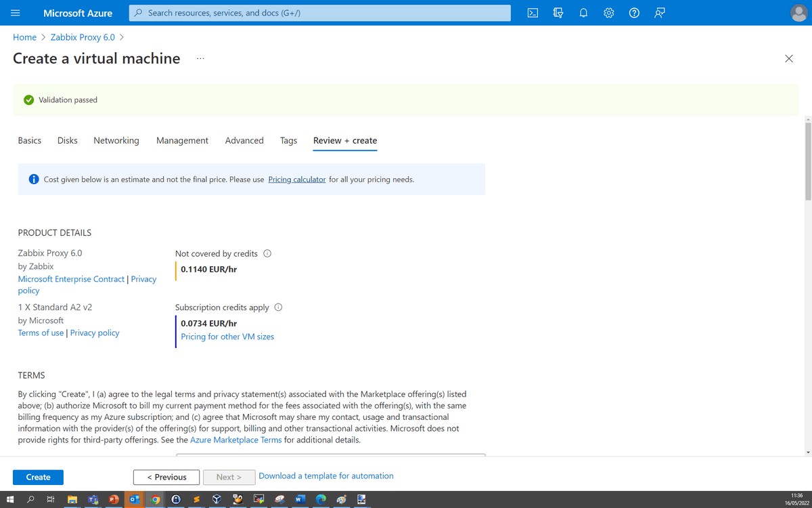Switch to the Networking tab
Viewport: 812px width, 508px height.
(116, 140)
